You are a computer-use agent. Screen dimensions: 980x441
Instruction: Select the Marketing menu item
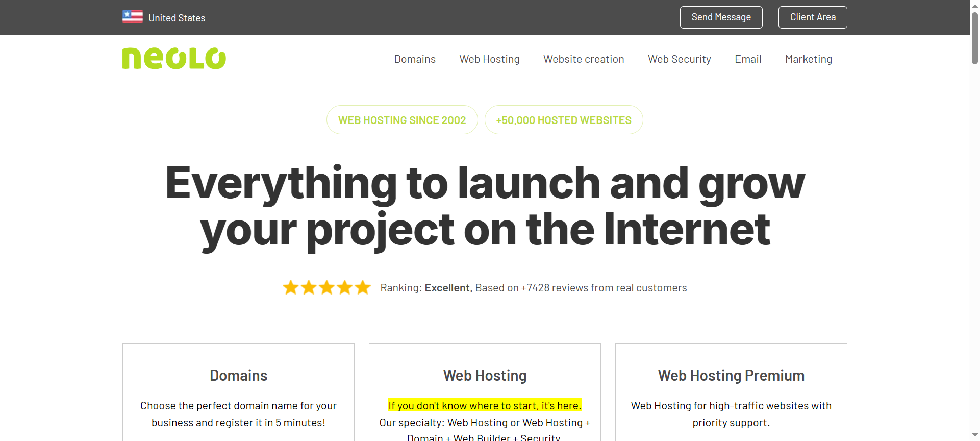coord(808,59)
